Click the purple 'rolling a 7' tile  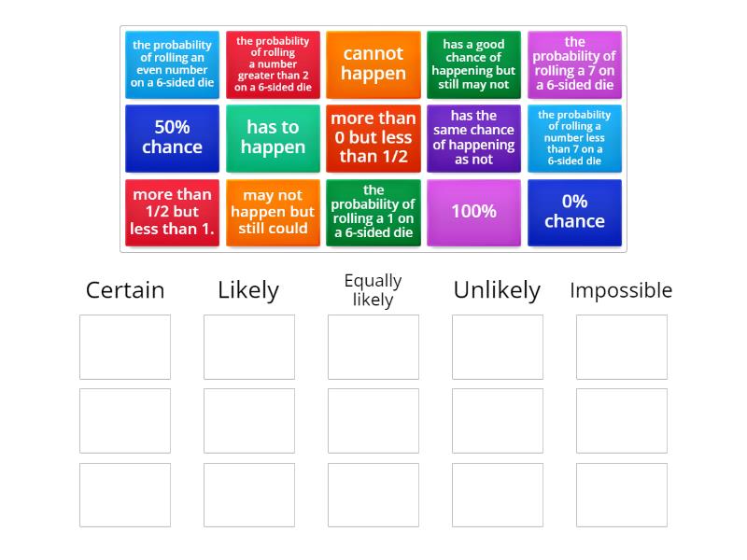point(574,64)
